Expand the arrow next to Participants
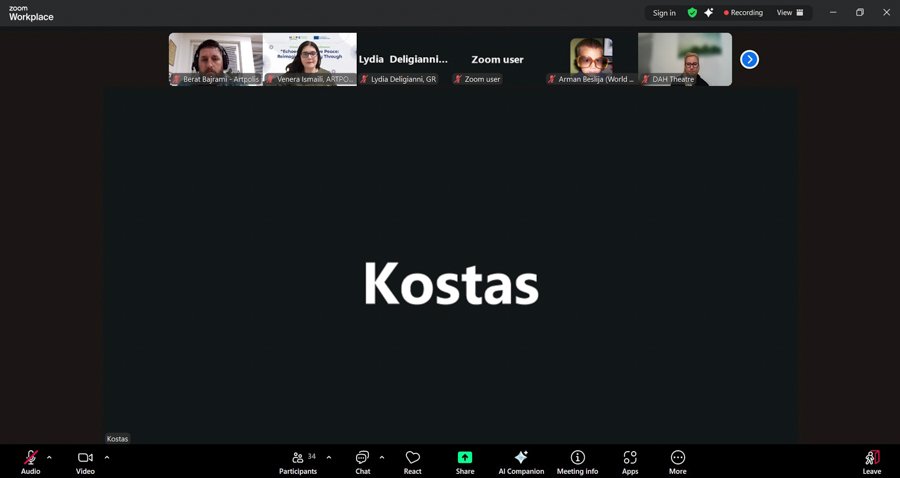Image resolution: width=900 pixels, height=478 pixels. [x=329, y=457]
